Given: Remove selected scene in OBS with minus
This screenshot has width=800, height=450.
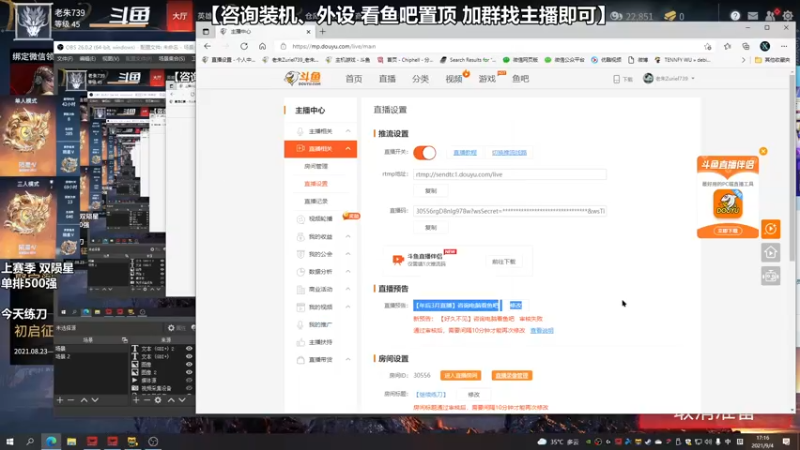Looking at the screenshot, I should 71,400.
